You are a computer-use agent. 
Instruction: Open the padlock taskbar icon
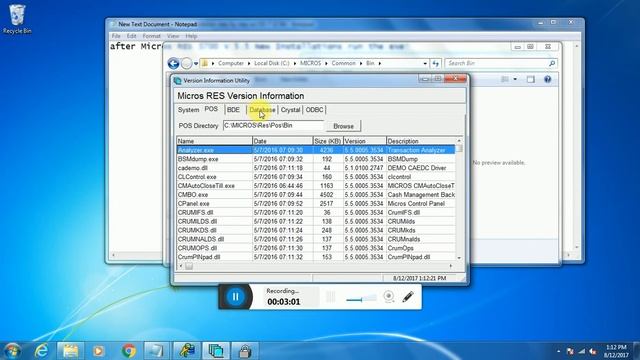(x=245, y=351)
